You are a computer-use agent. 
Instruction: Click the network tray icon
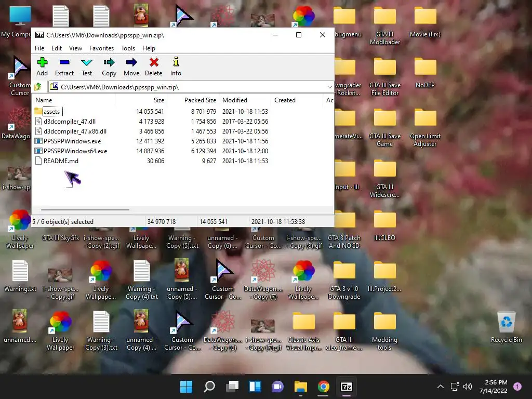(455, 387)
